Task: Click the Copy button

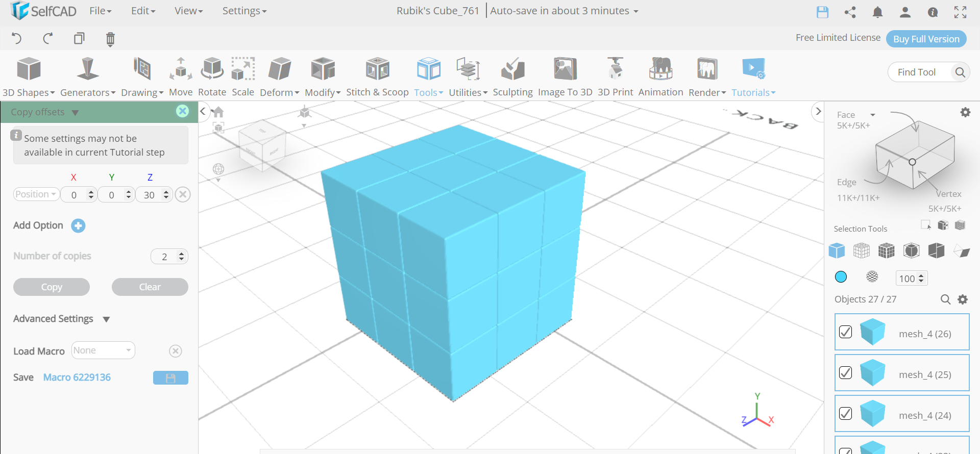Action: pyautogui.click(x=52, y=287)
